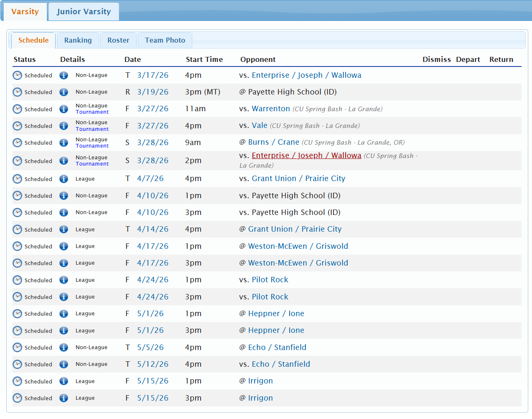Click info icon for 5/15/26 3pm Irrigon game
532x419 pixels.
(64, 398)
